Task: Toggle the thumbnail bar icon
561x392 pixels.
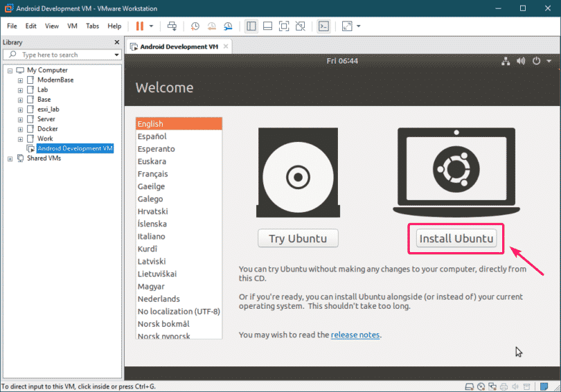Action: tap(267, 26)
